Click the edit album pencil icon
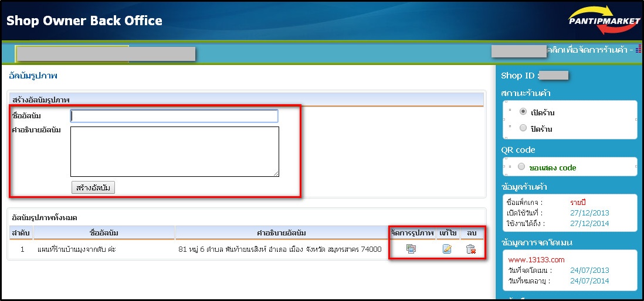 447,249
